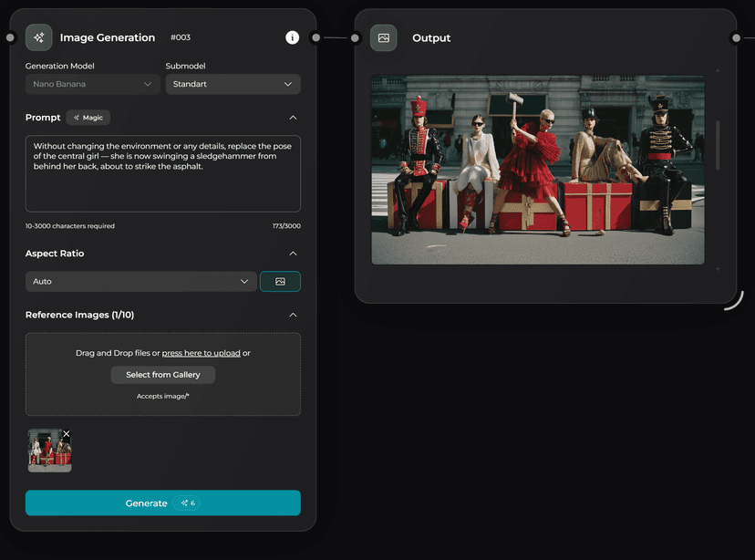
Task: Click the Generate button
Action: [162, 503]
